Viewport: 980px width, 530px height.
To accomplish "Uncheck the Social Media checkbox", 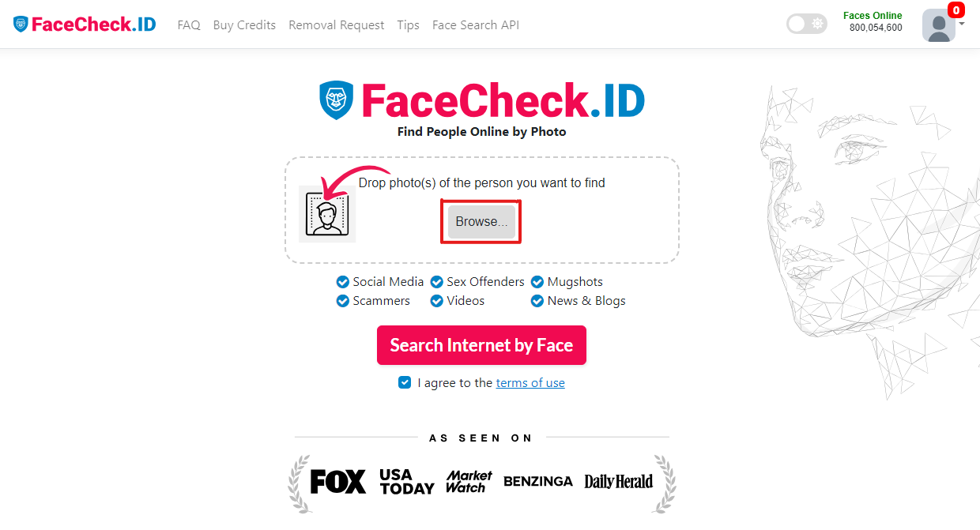I will pyautogui.click(x=343, y=282).
